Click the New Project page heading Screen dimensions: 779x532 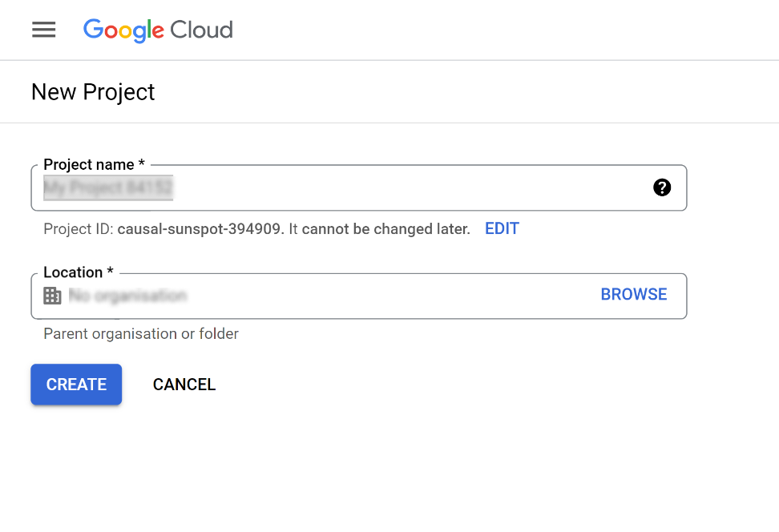click(92, 91)
